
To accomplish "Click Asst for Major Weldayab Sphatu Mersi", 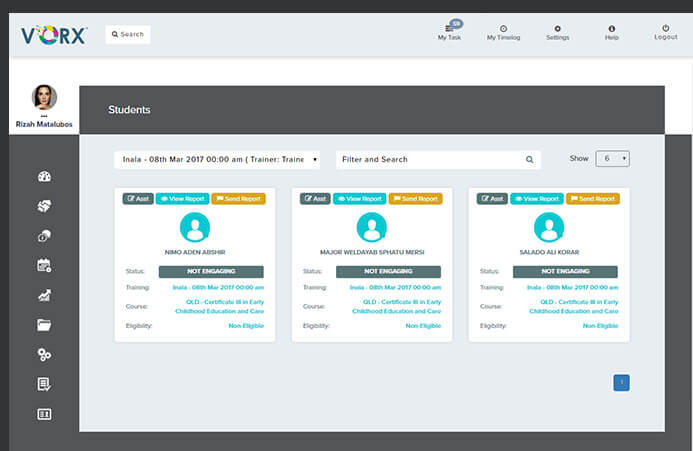I will (315, 199).
